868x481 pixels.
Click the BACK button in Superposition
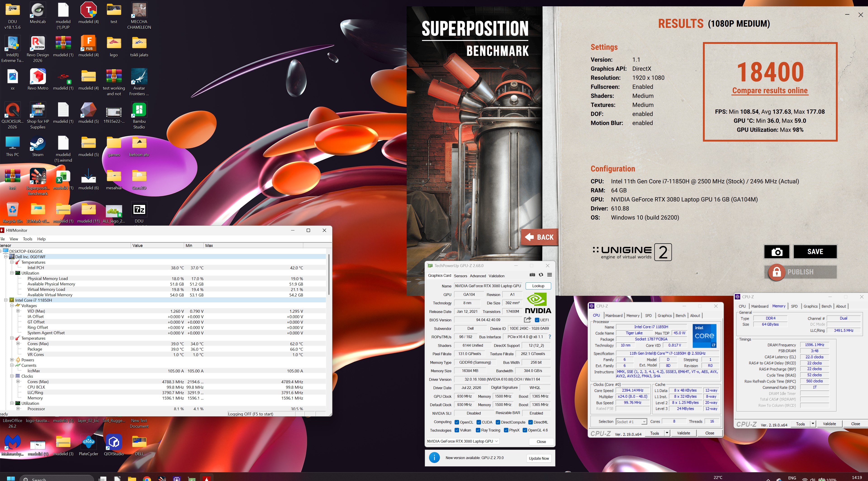pos(539,237)
